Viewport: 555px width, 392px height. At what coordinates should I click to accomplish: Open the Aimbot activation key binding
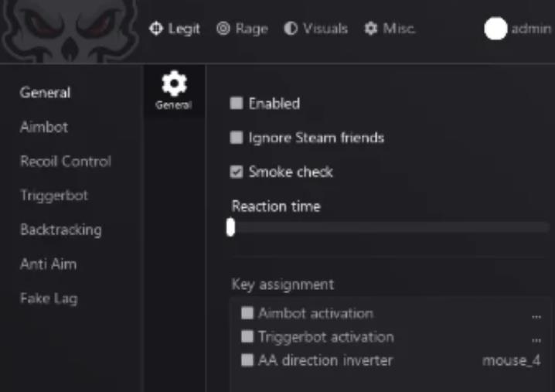(x=536, y=314)
